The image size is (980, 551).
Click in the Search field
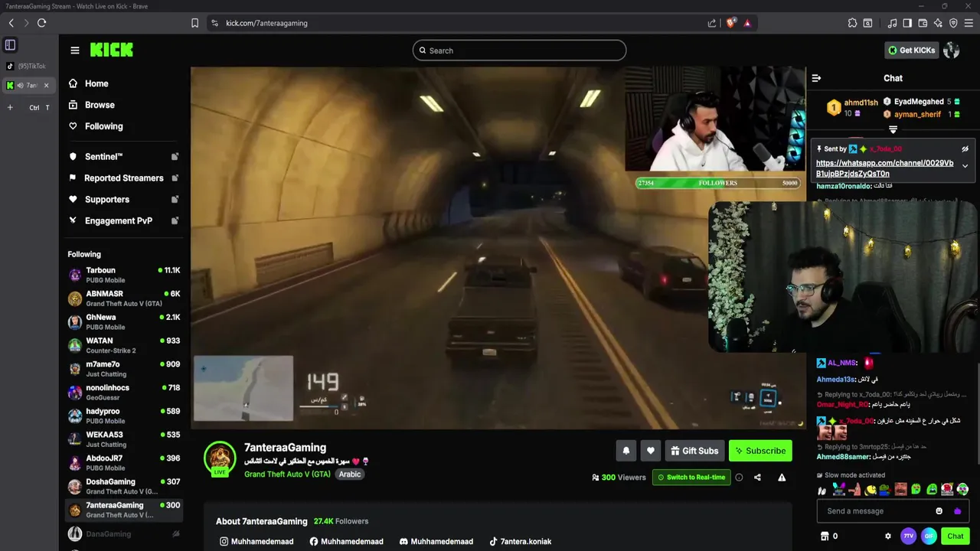519,51
